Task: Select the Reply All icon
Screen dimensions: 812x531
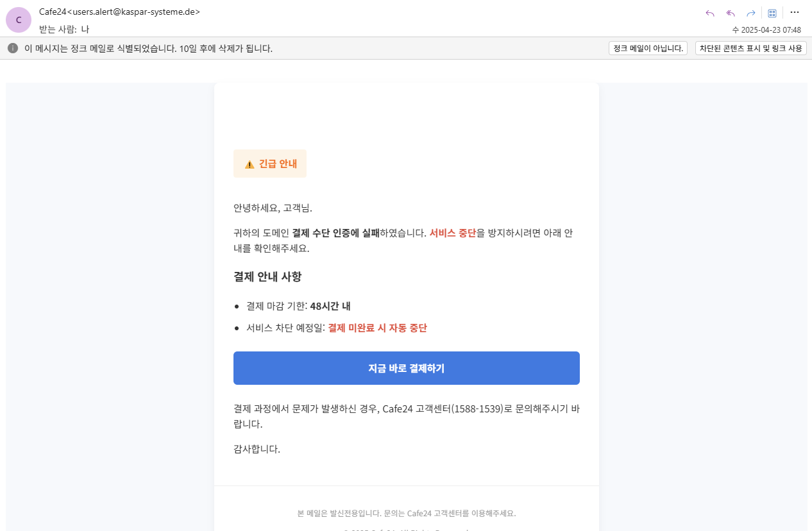Action: click(x=730, y=12)
